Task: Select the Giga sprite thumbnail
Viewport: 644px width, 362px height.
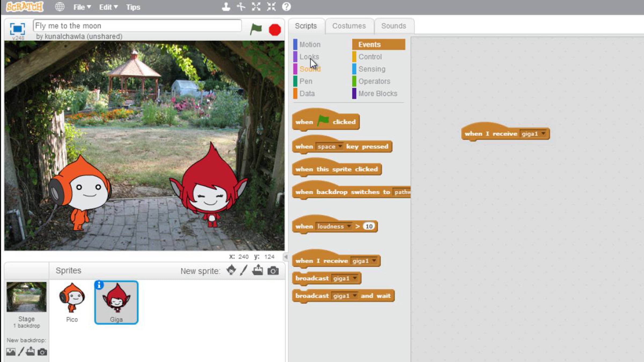Action: [x=116, y=302]
